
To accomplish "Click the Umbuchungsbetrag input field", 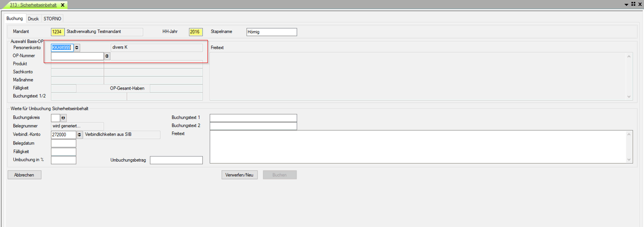I will click(176, 160).
